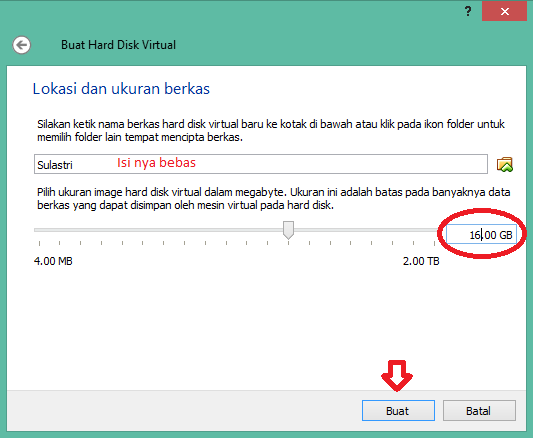Click the Lokasi dan ukuran berkas heading
Image resolution: width=533 pixels, height=438 pixels.
121,89
